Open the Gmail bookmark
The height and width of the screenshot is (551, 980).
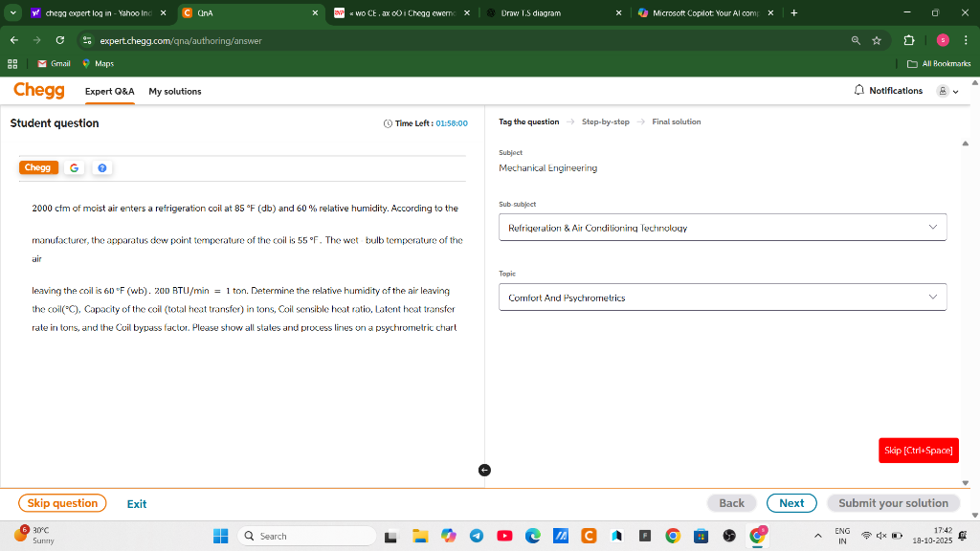[x=54, y=64]
